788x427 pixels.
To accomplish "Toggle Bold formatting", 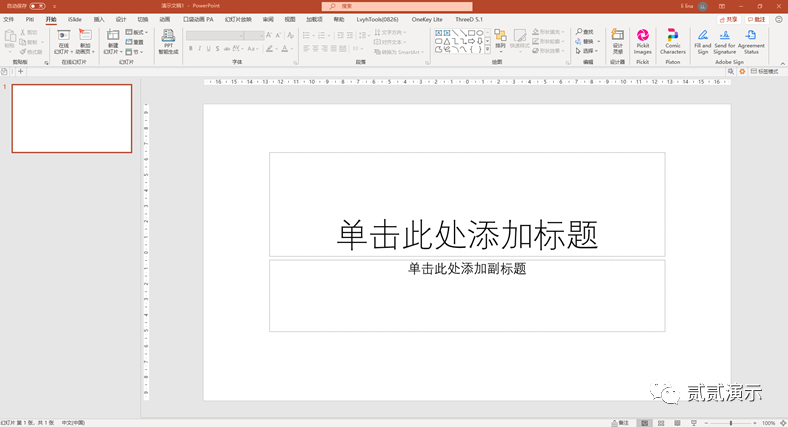I will [190, 49].
